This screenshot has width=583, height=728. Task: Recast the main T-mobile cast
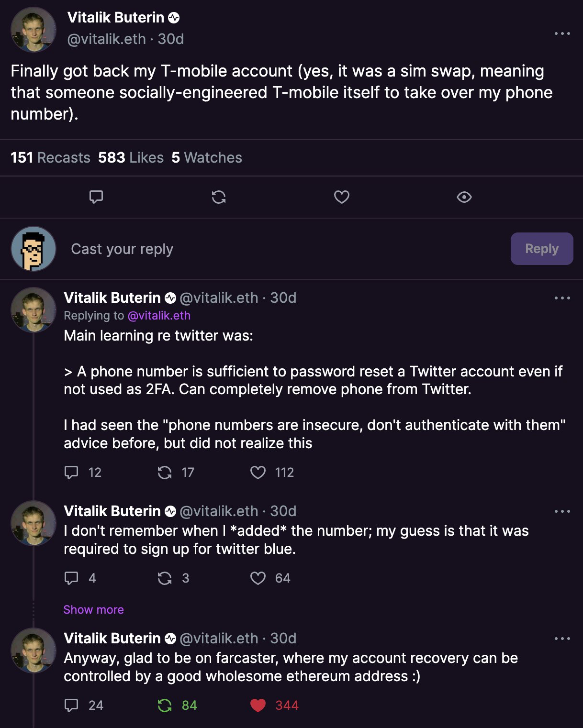pyautogui.click(x=219, y=197)
